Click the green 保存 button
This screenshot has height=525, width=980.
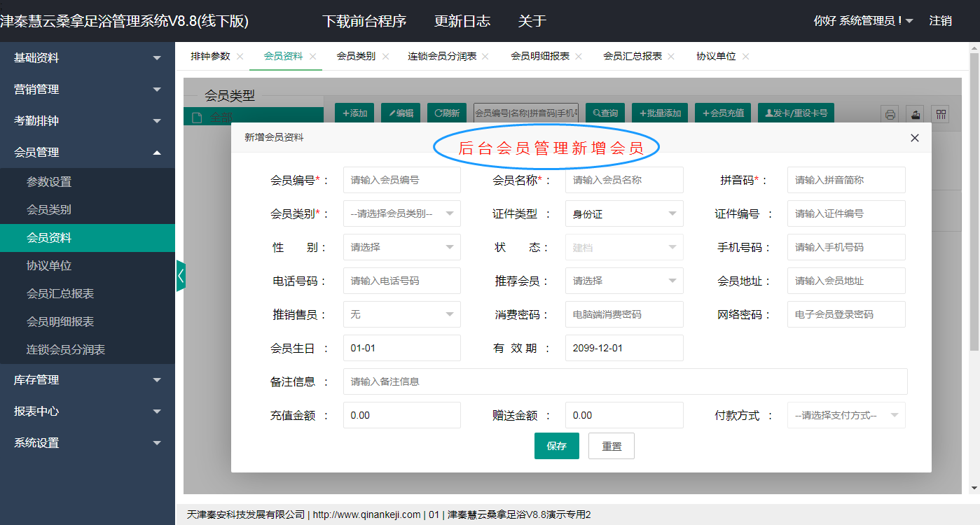[556, 446]
